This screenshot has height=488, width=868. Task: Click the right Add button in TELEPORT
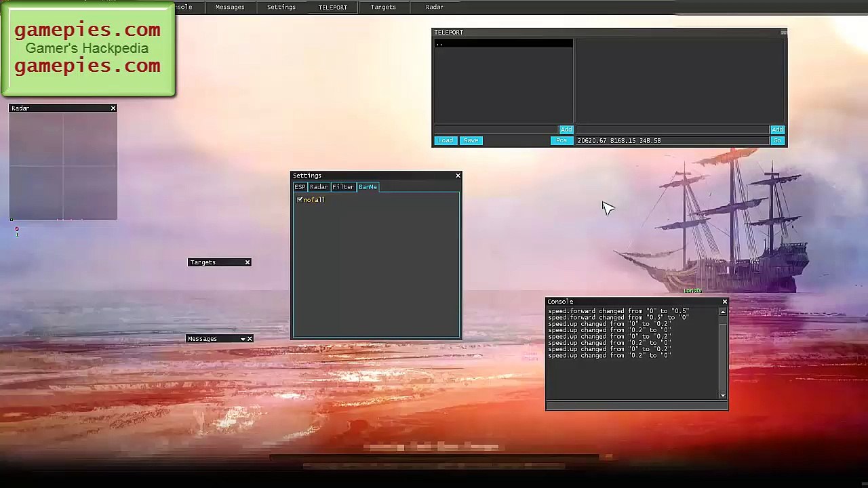coord(777,129)
